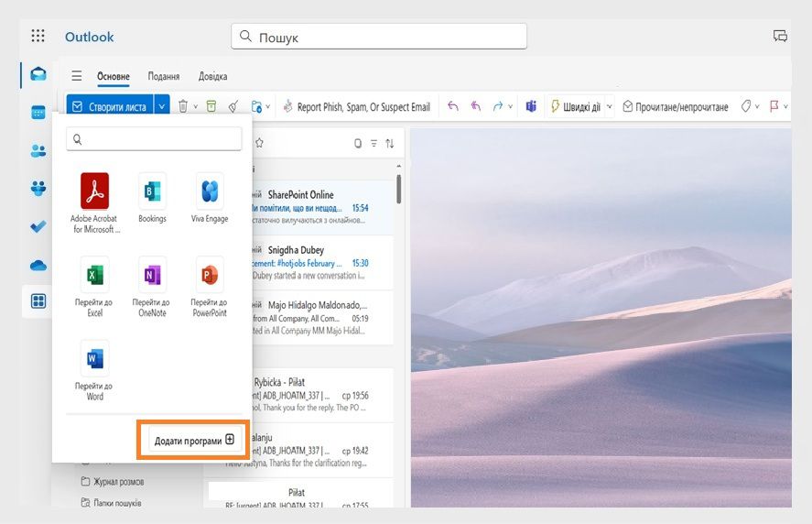This screenshot has height=524, width=812.
Task: Open the app launcher grid icon
Action: pos(38,36)
